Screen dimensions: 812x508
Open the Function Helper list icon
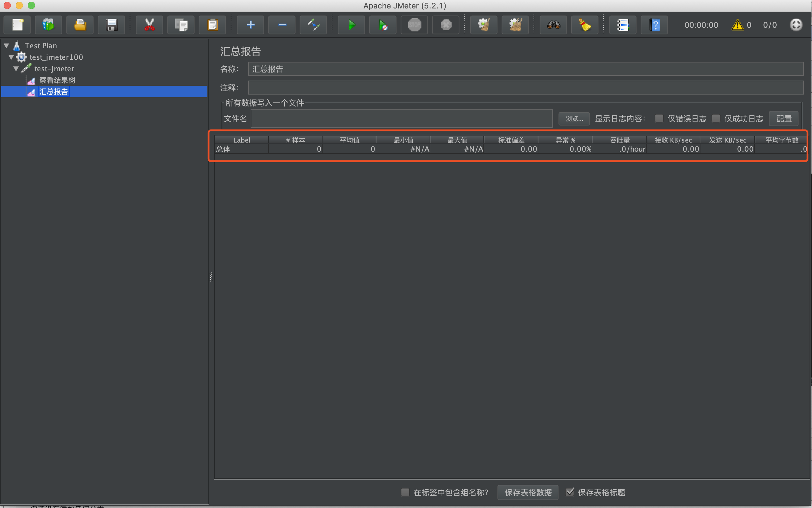(x=623, y=25)
